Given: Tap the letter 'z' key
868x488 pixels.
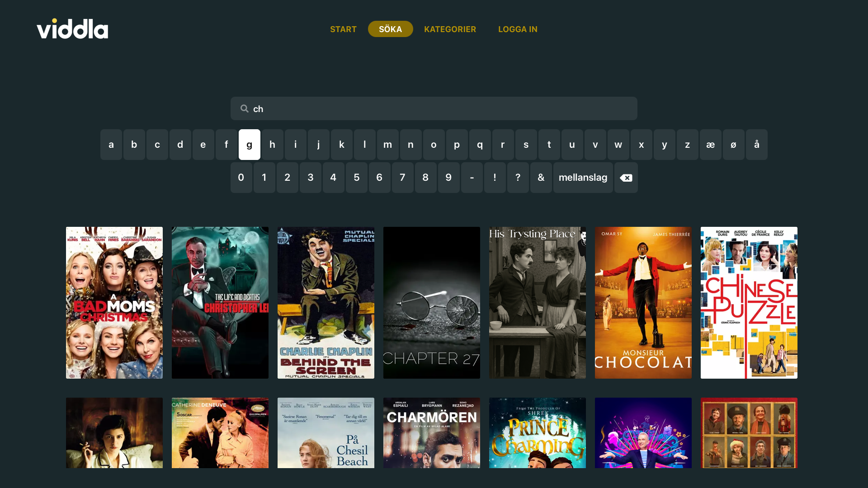Looking at the screenshot, I should (688, 145).
